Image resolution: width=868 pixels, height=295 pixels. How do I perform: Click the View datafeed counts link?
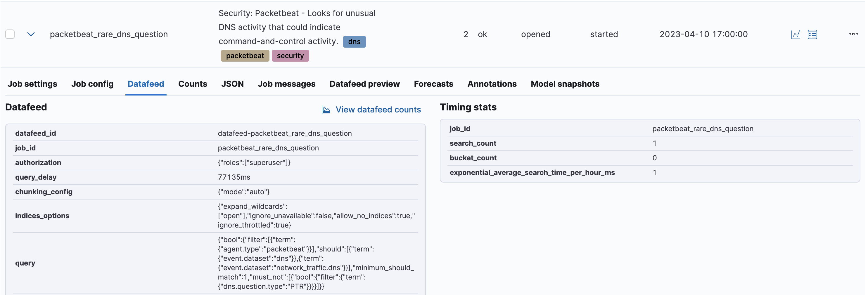[378, 110]
